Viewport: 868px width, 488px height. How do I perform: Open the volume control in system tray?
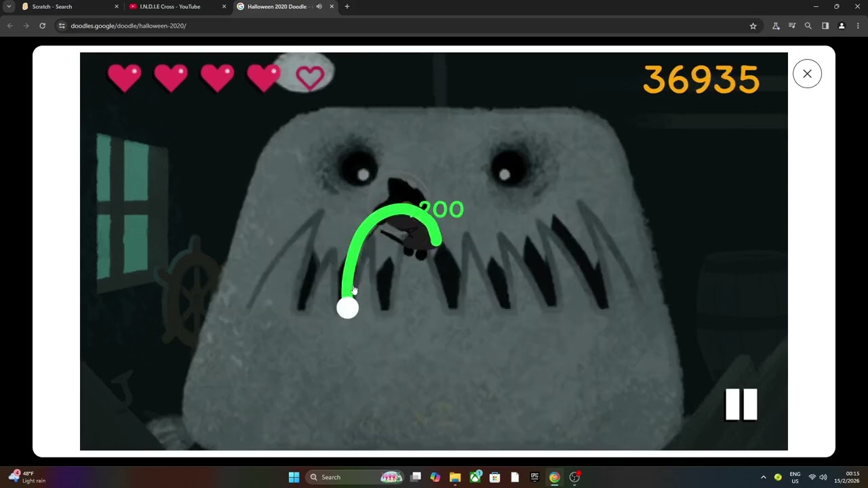coord(823,477)
